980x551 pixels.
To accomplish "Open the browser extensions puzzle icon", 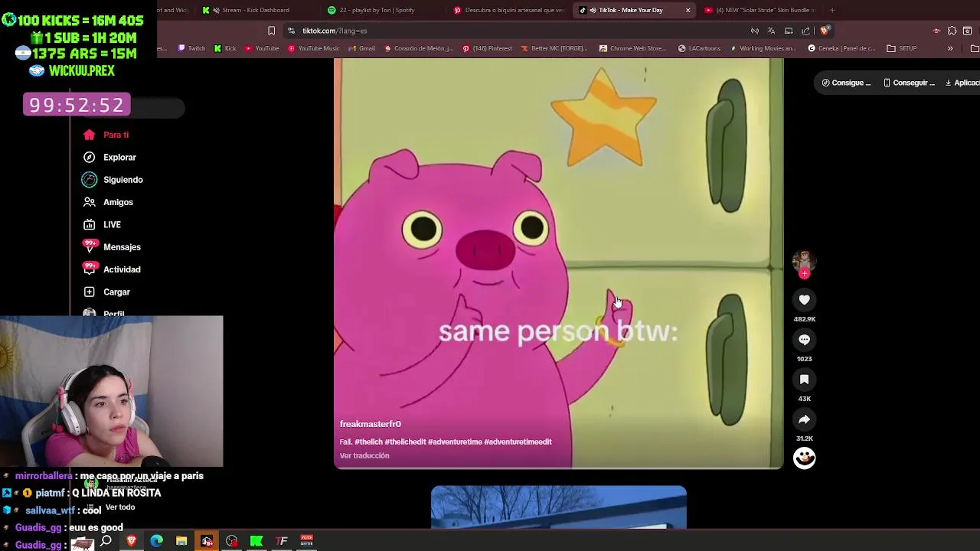I will [x=952, y=31].
